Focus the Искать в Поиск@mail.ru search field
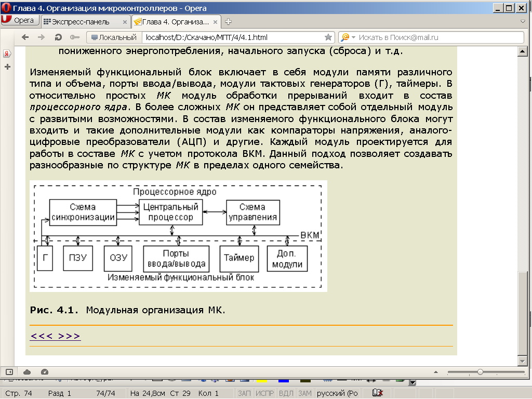532x399 pixels. (x=440, y=37)
